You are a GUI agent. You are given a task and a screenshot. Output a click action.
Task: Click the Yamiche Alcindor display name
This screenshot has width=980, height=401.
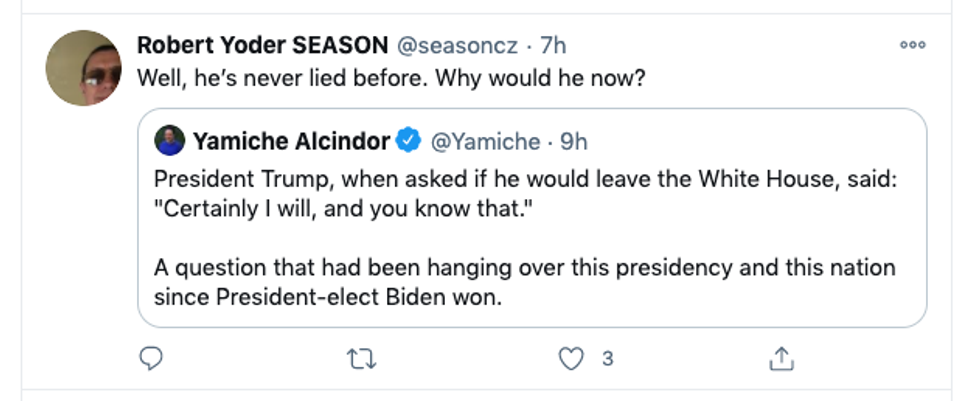(290, 142)
